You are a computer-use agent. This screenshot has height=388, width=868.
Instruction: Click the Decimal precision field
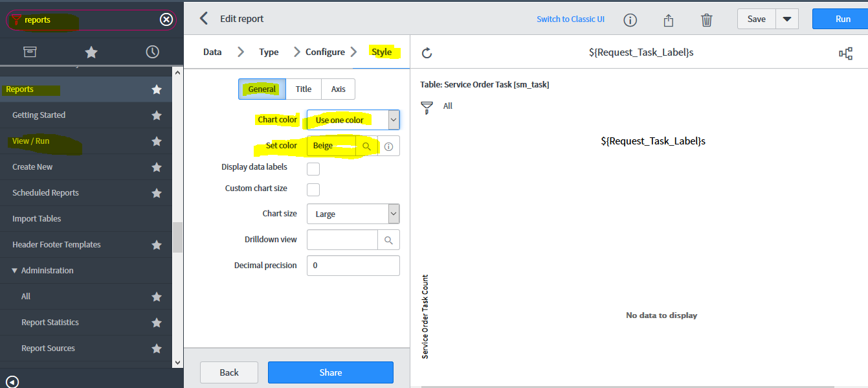(353, 266)
